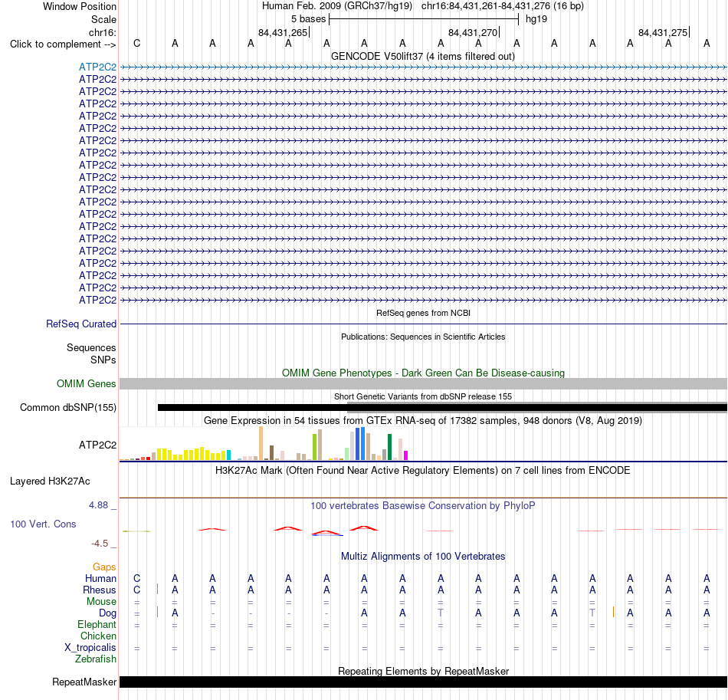Viewport: 728px width, 700px height.
Task: Click the RefSeq Curated blue intron line
Action: 423,324
